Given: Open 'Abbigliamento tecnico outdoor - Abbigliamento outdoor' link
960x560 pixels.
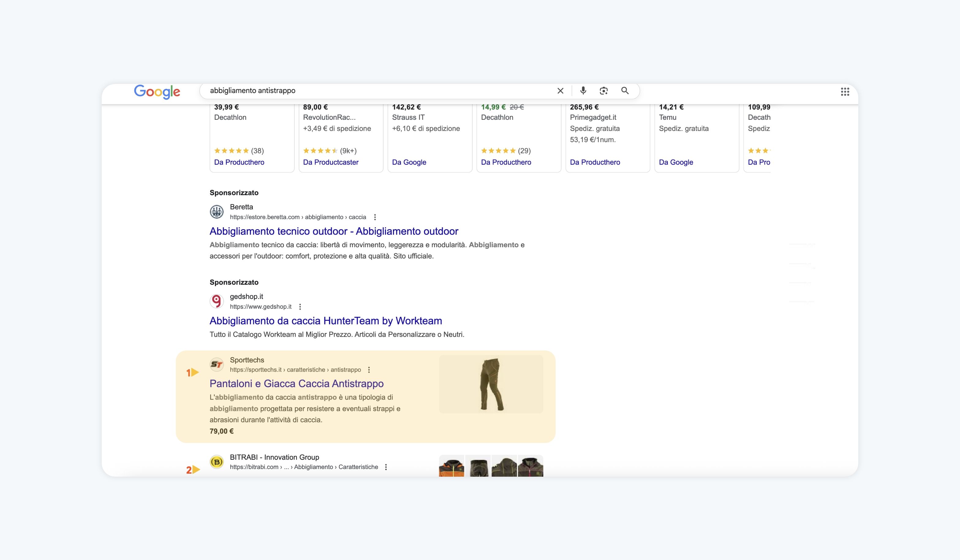Looking at the screenshot, I should (334, 231).
